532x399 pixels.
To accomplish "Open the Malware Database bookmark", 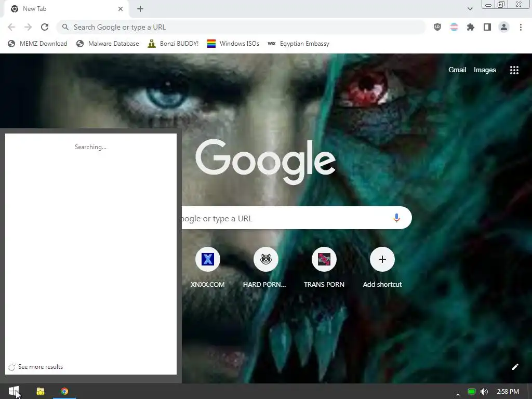I will tap(108, 44).
